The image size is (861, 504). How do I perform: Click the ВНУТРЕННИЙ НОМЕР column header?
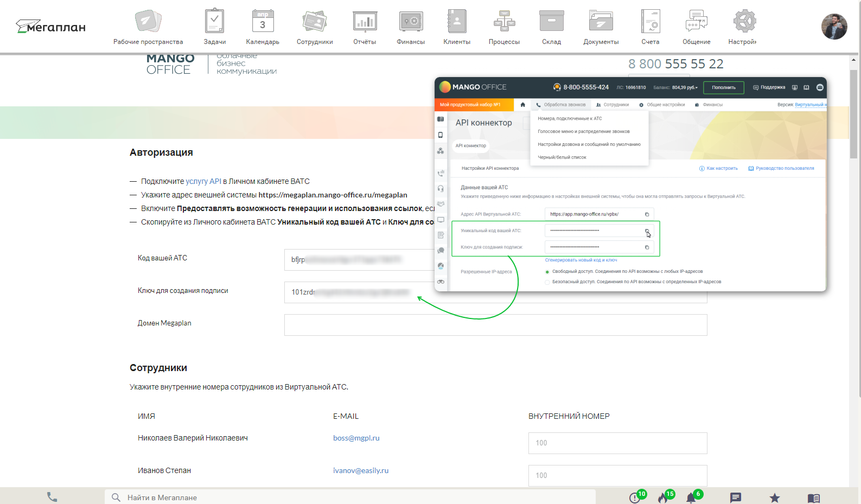tap(569, 416)
